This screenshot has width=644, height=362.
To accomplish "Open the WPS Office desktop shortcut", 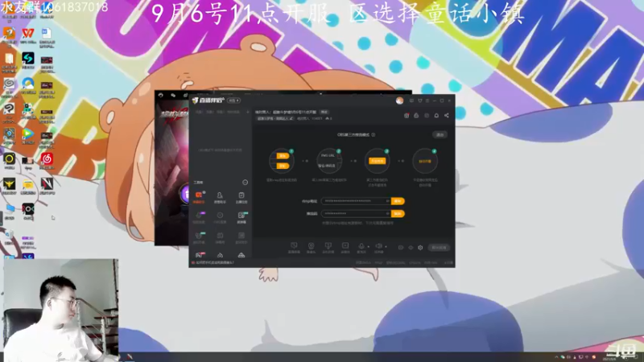I will 28,35.
